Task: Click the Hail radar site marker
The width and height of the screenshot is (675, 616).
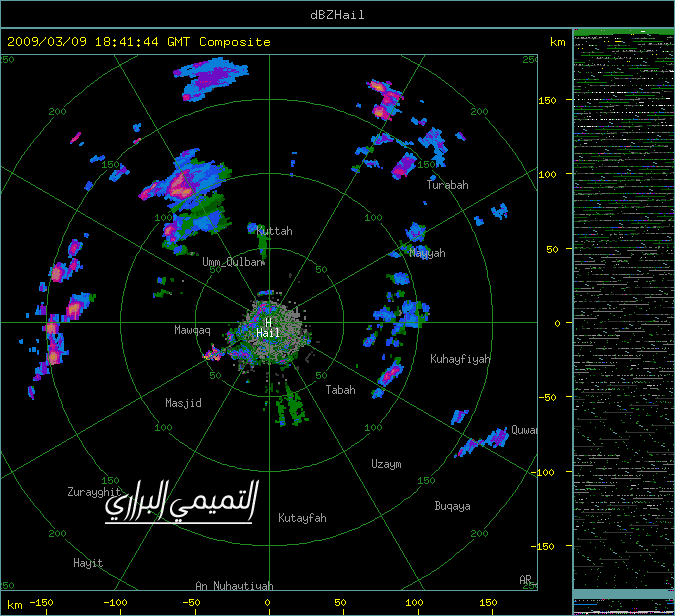Action: coord(268,327)
